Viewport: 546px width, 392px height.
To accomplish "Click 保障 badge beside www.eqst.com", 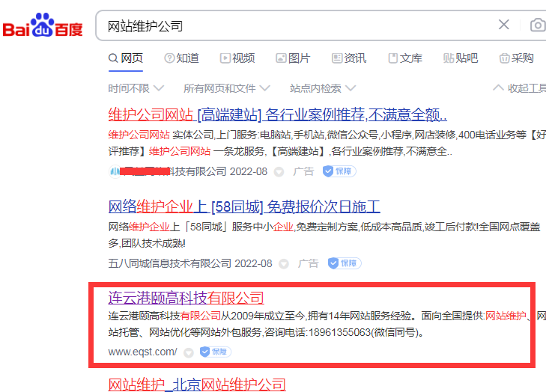I will pyautogui.click(x=216, y=352).
